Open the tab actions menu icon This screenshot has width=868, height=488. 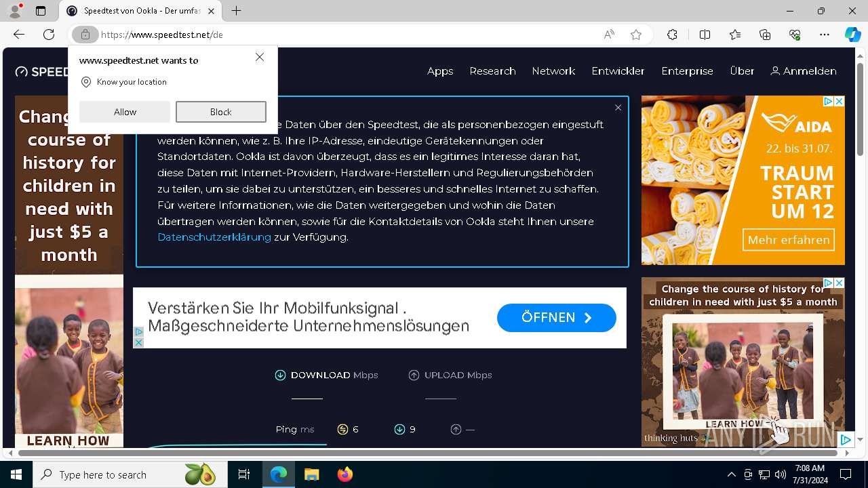[x=41, y=11]
